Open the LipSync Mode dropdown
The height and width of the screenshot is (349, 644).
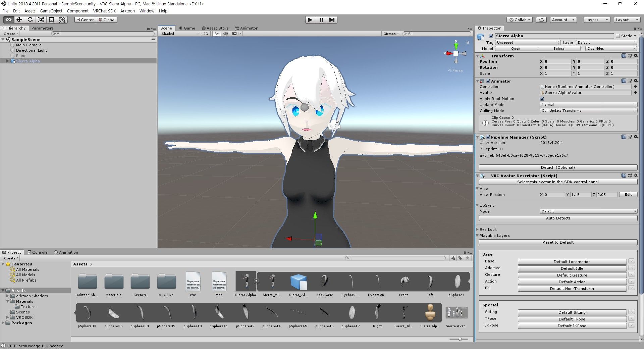coord(589,211)
